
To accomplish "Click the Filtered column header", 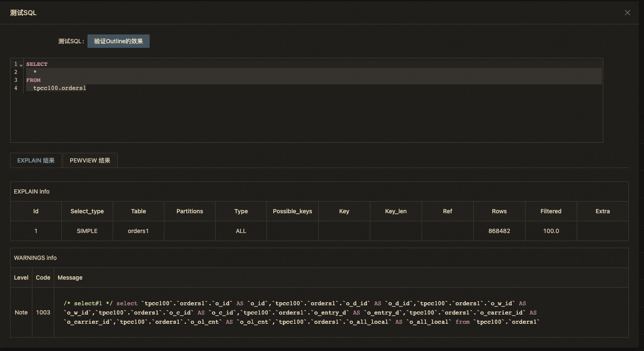I will (551, 211).
